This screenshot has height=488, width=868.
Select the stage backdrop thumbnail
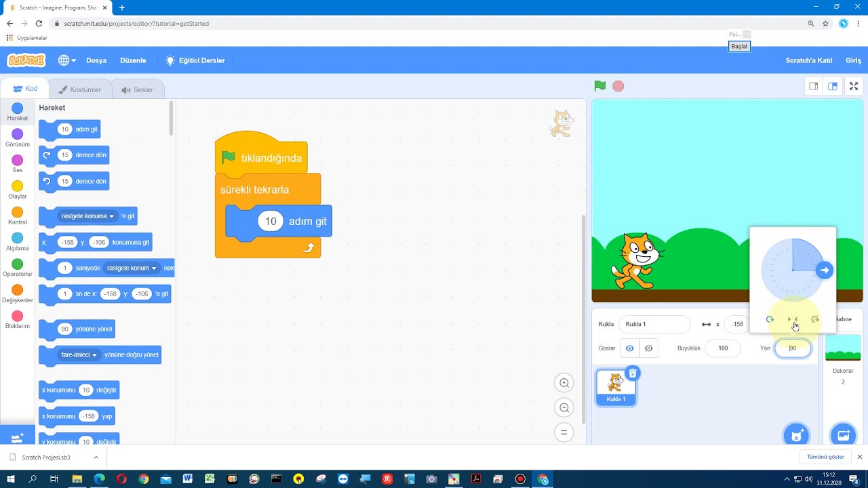[843, 348]
